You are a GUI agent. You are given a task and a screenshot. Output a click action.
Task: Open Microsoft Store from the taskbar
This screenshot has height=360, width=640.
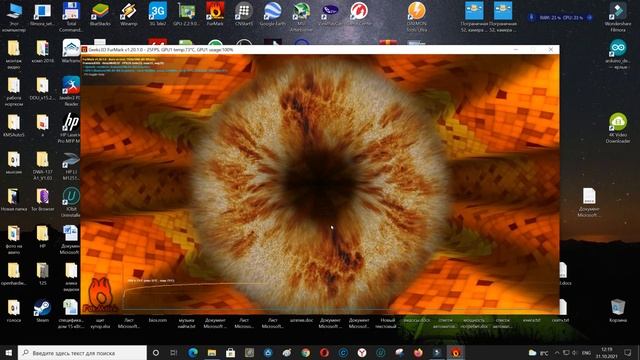pyautogui.click(x=230, y=353)
